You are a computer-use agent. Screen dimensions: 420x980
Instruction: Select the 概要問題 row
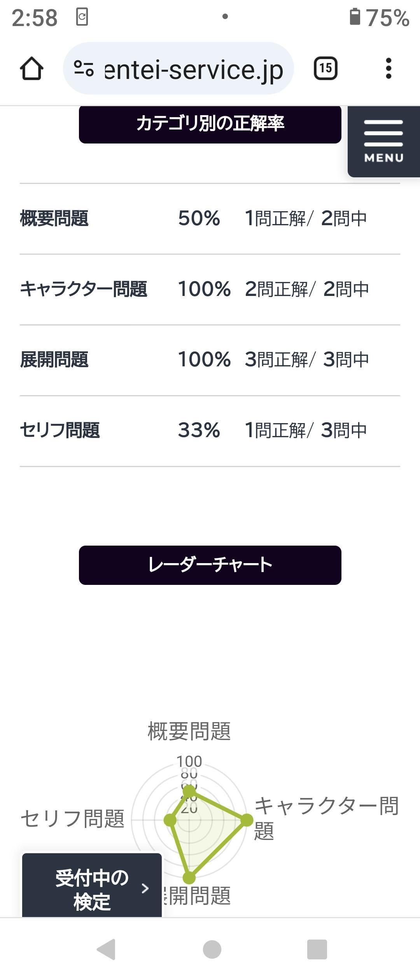[x=210, y=219]
